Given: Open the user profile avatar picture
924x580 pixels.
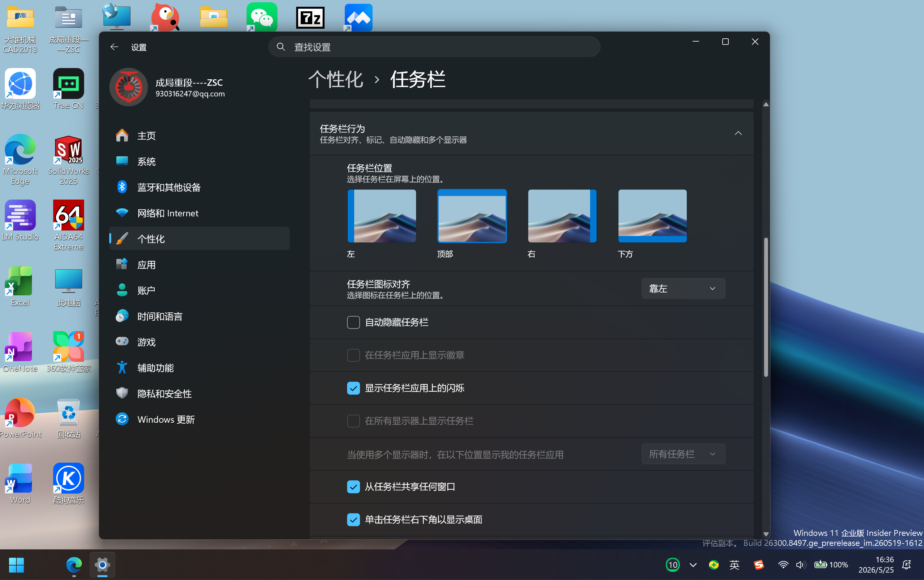Looking at the screenshot, I should point(129,87).
